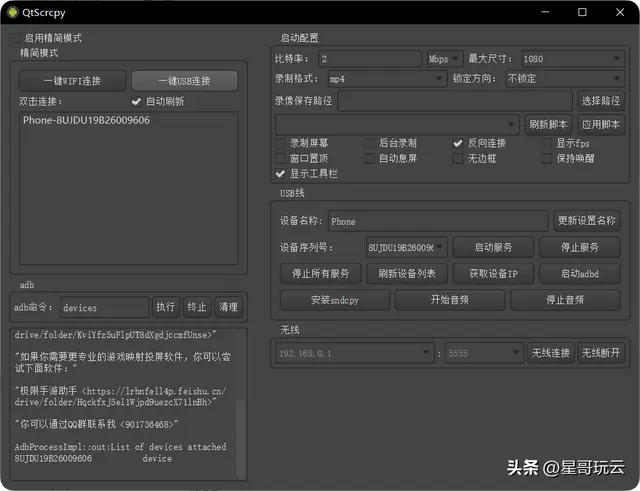Open the 最大尺寸 1080 dropdown
The width and height of the screenshot is (640, 491).
pyautogui.click(x=572, y=59)
